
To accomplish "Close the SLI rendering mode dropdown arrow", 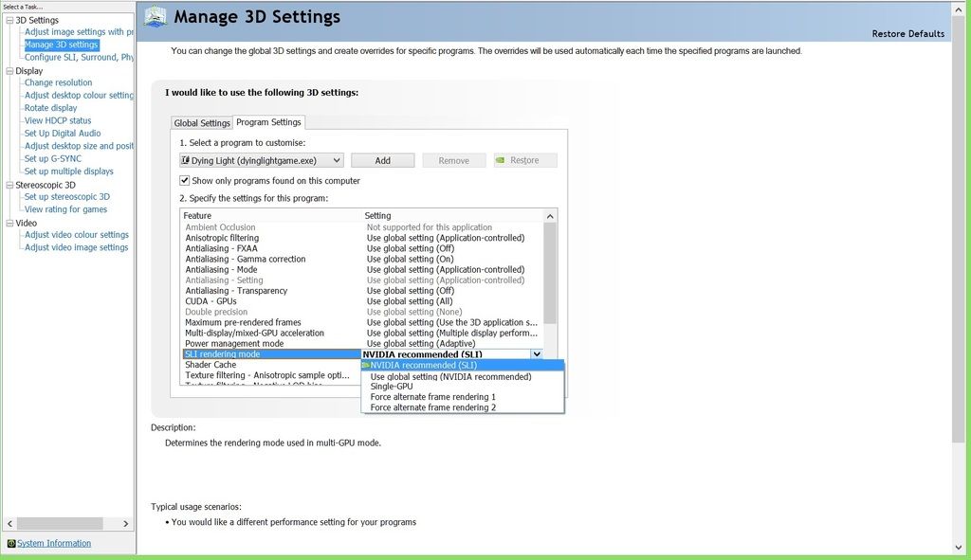I will click(537, 354).
